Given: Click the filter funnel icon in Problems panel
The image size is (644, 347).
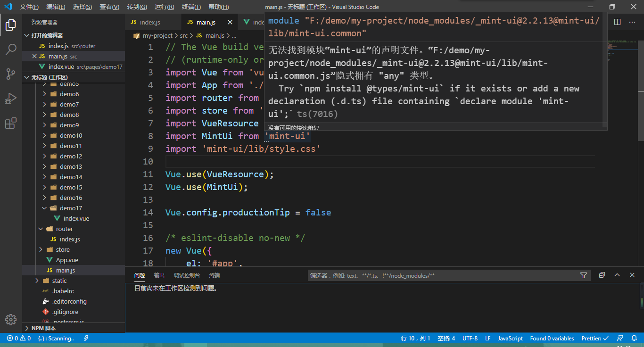Looking at the screenshot, I should (583, 275).
